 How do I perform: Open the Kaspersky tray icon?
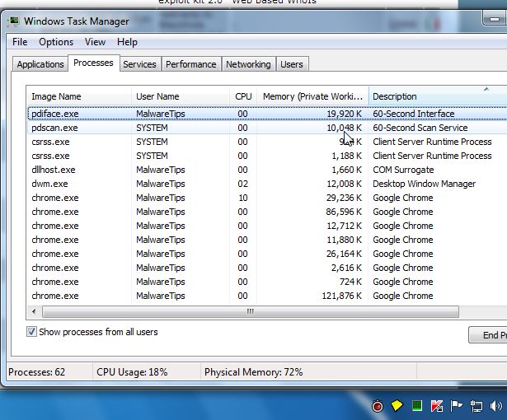[x=437, y=406]
